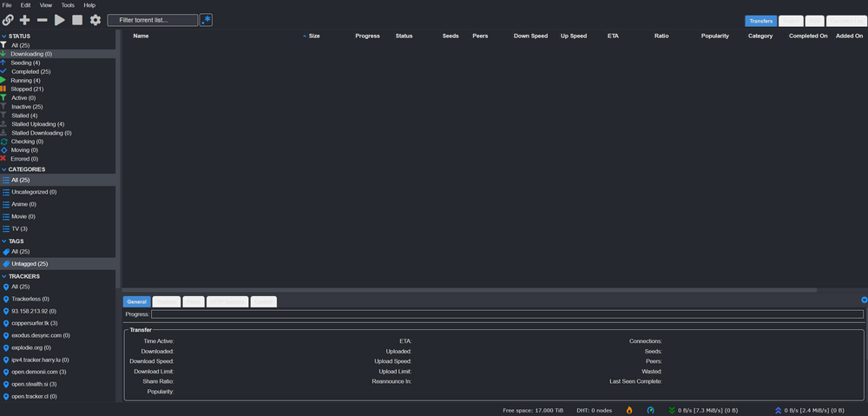Filter by Downloading (0) status
This screenshot has width=868, height=416.
(x=57, y=55)
